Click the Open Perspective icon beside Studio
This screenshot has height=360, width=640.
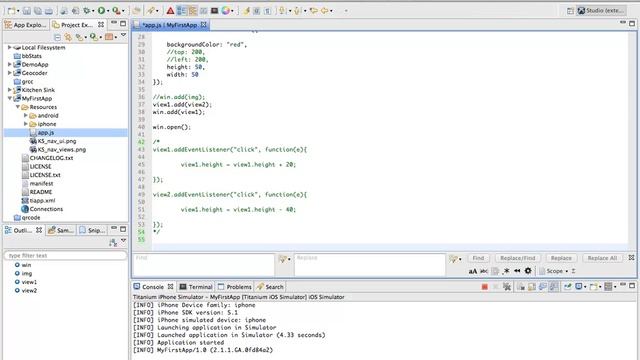click(x=571, y=11)
